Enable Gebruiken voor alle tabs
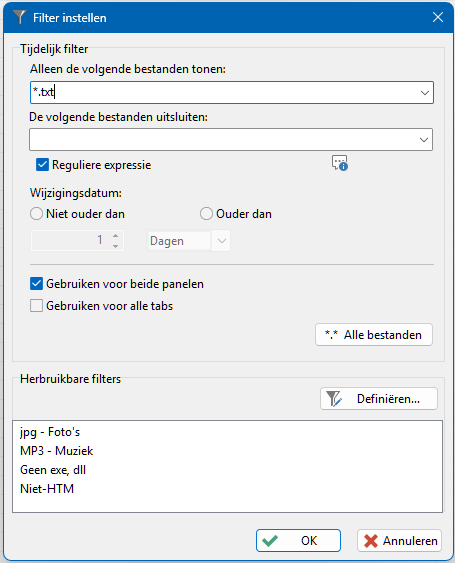The height and width of the screenshot is (563, 455). 36,306
